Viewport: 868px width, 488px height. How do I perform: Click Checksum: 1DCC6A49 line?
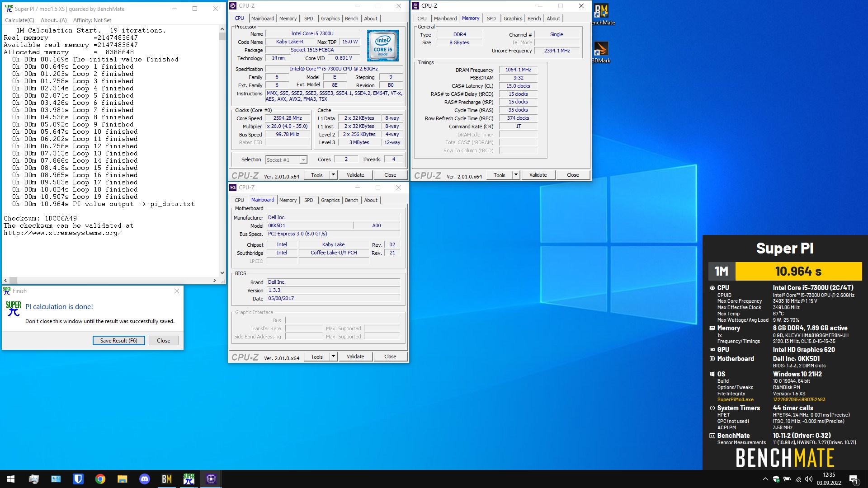[40, 218]
